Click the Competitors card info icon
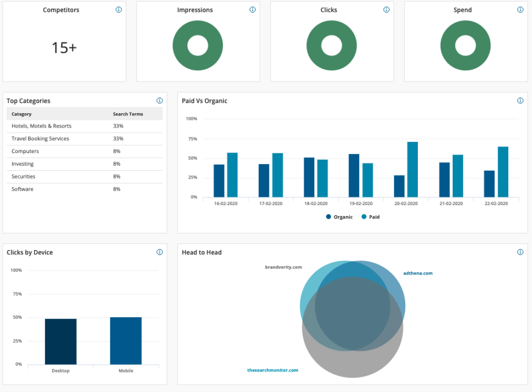Image resolution: width=532 pixels, height=392 pixels. [x=119, y=10]
